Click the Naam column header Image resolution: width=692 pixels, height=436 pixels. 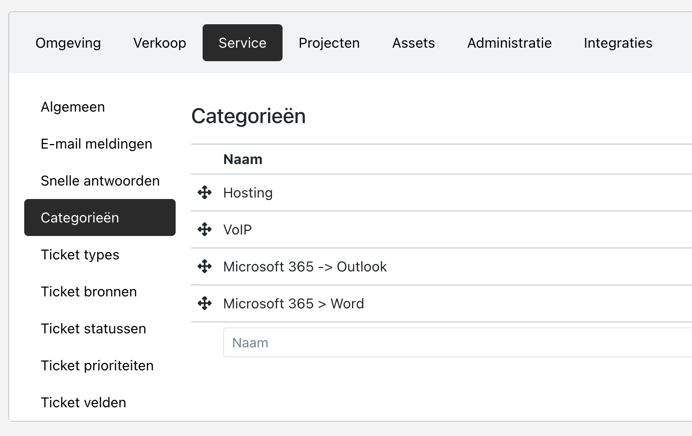click(243, 159)
